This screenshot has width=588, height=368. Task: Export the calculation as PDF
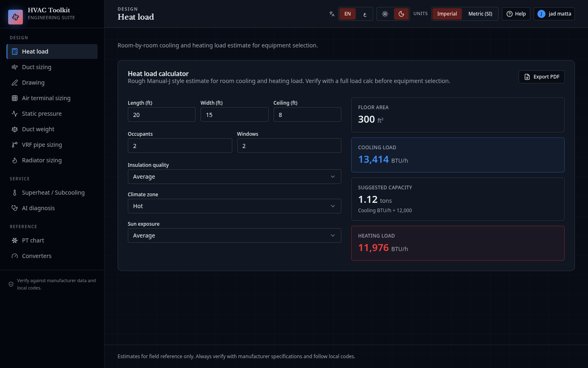tap(541, 77)
